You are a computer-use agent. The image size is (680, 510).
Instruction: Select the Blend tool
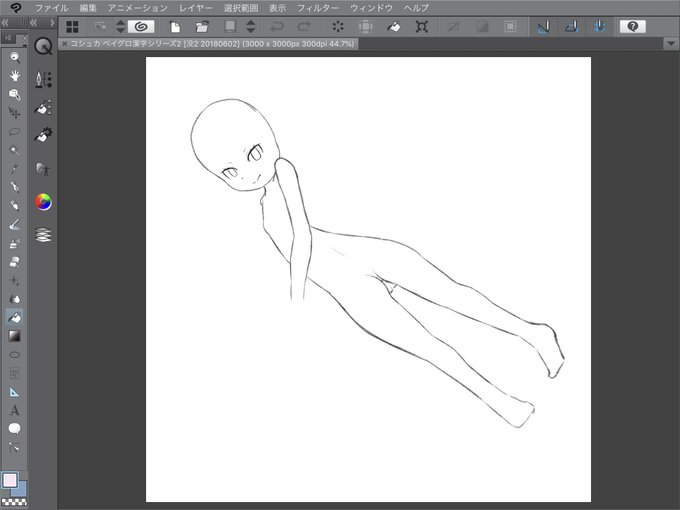point(14,299)
